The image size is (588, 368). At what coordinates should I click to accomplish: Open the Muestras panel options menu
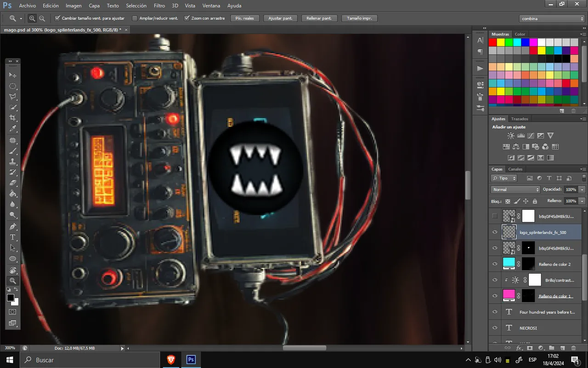(583, 34)
